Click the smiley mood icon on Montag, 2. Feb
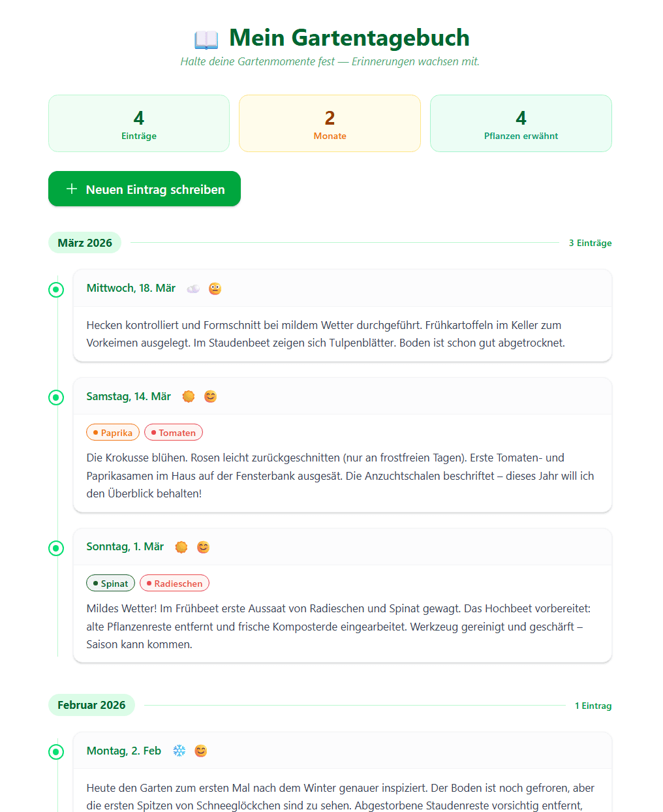 [x=201, y=751]
